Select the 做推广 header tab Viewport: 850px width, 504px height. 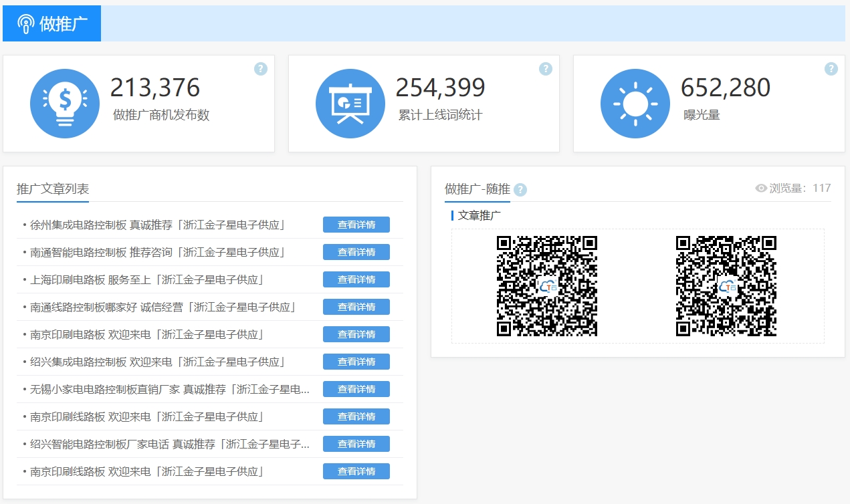point(52,24)
